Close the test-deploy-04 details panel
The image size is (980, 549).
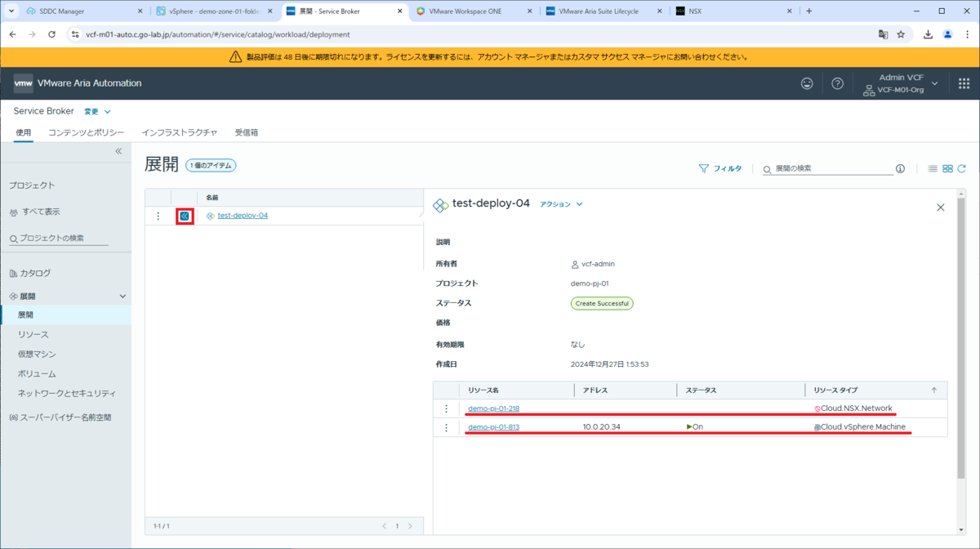[940, 208]
